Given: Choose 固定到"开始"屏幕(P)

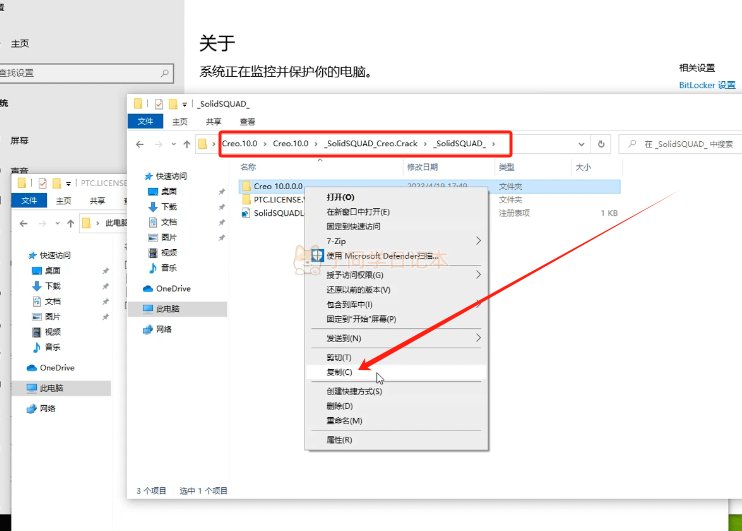Looking at the screenshot, I should [x=397, y=319].
